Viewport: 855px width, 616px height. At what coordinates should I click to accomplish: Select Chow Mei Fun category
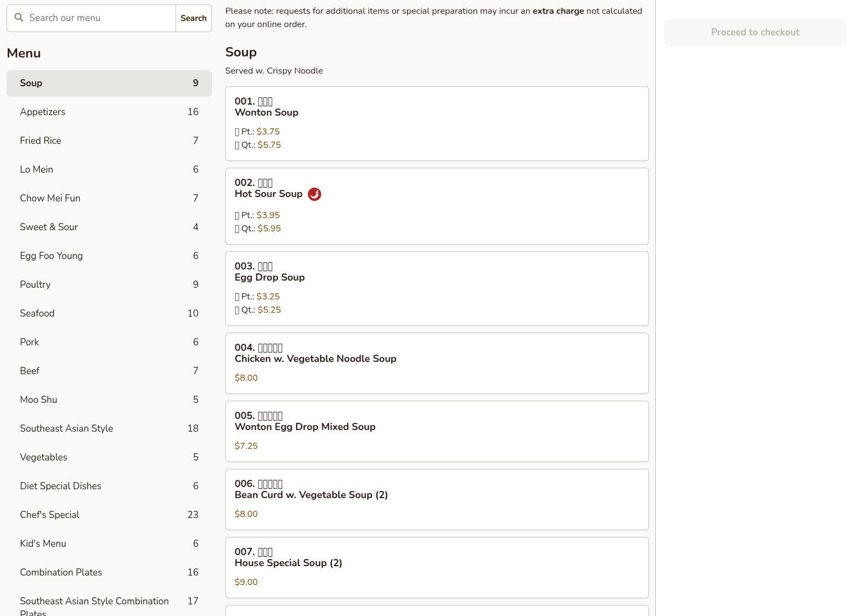point(109,199)
